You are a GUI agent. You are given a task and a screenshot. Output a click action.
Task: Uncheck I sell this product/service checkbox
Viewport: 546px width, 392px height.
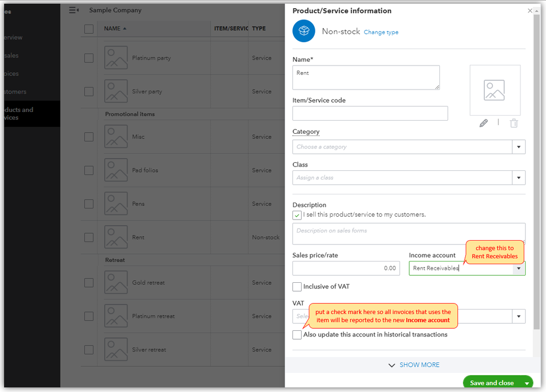[297, 215]
